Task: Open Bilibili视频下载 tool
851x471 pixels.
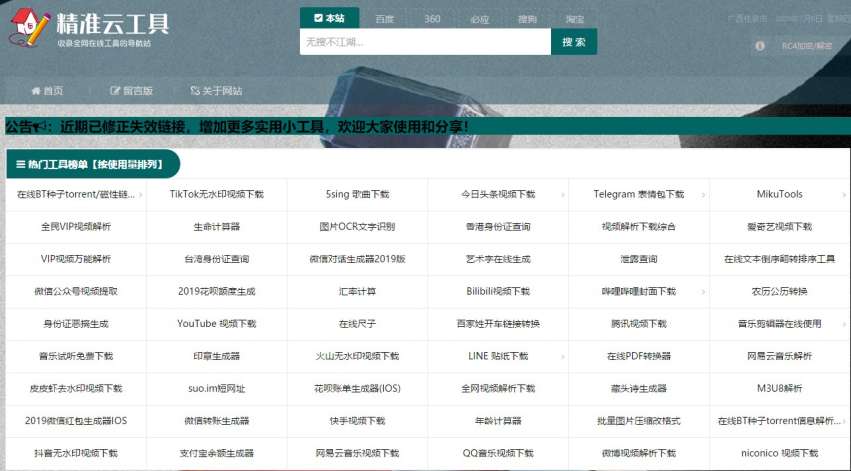Action: (498, 291)
